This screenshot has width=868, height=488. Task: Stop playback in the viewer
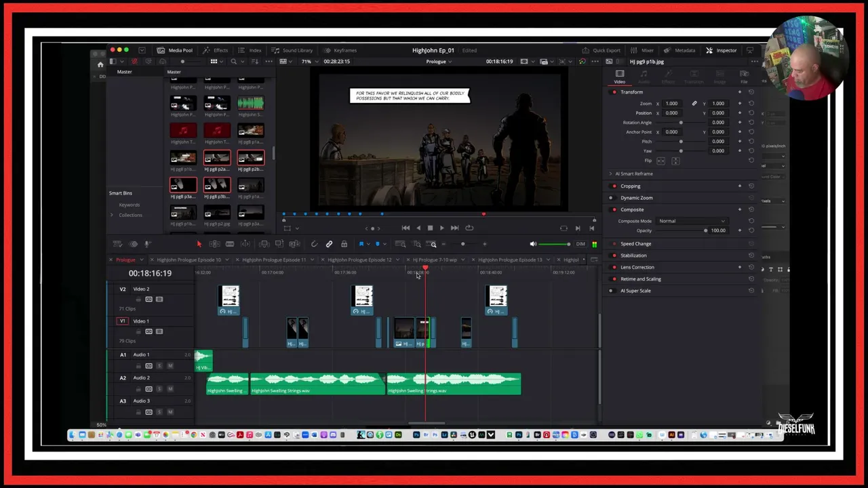point(430,228)
